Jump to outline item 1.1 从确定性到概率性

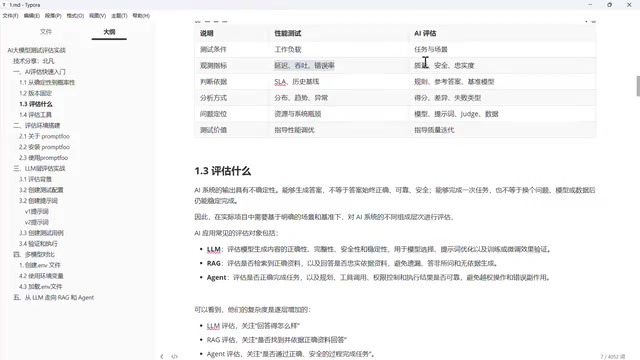[47, 82]
